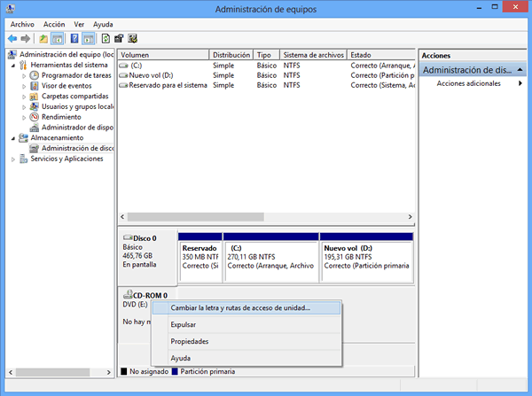Click the Usuarios y grupos locales icon
532x396 pixels.
tap(34, 106)
